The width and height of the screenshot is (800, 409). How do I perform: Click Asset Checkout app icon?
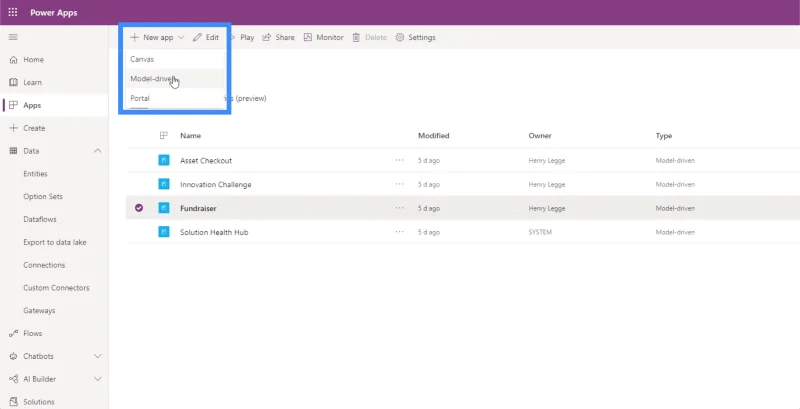(x=164, y=161)
